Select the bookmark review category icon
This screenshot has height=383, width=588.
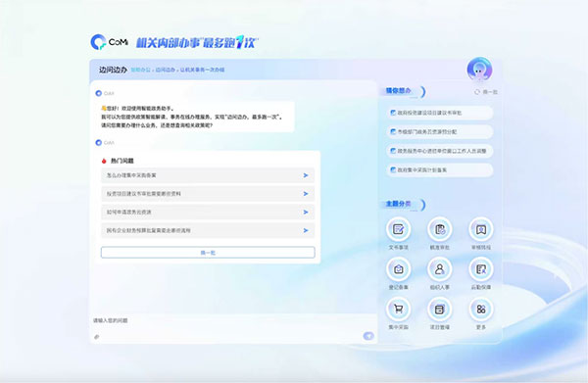click(481, 229)
